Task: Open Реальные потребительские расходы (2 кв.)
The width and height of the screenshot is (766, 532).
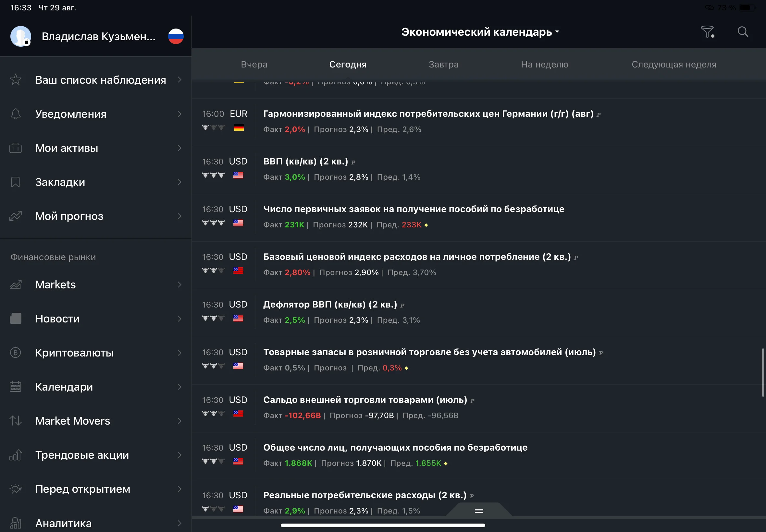Action: 478,498
